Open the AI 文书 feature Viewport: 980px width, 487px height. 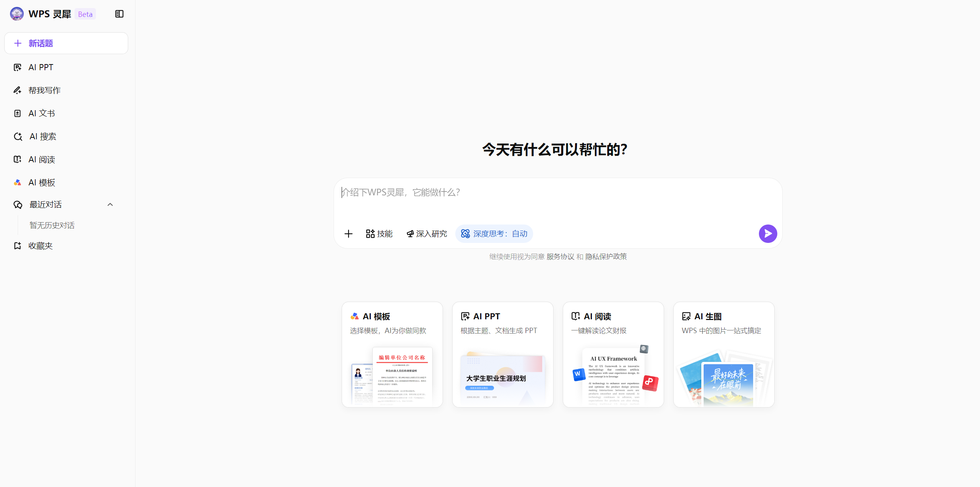[41, 113]
